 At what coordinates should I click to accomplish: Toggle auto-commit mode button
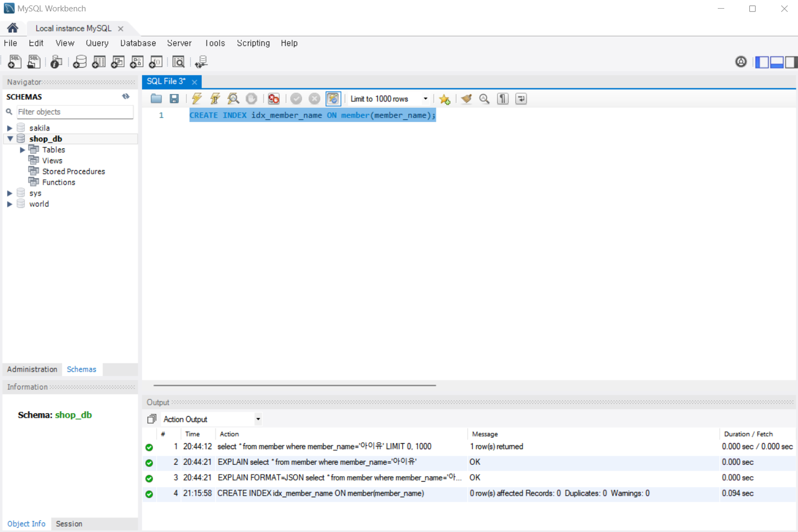click(x=333, y=99)
